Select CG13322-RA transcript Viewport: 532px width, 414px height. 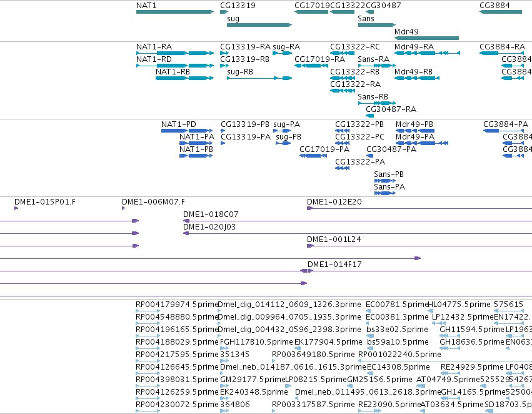click(x=343, y=91)
